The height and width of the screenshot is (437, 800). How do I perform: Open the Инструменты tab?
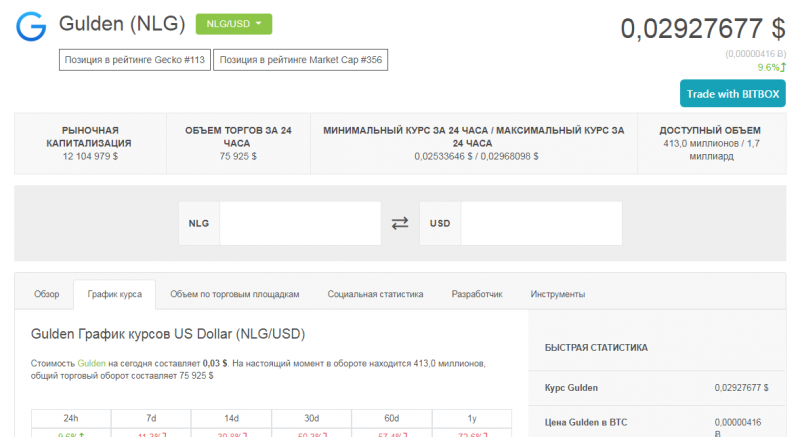point(558,294)
